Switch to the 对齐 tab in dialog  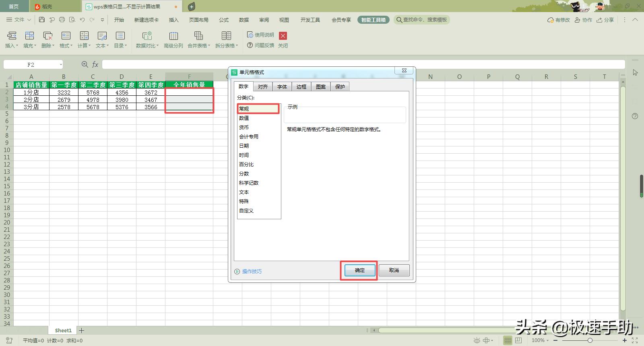click(x=263, y=86)
